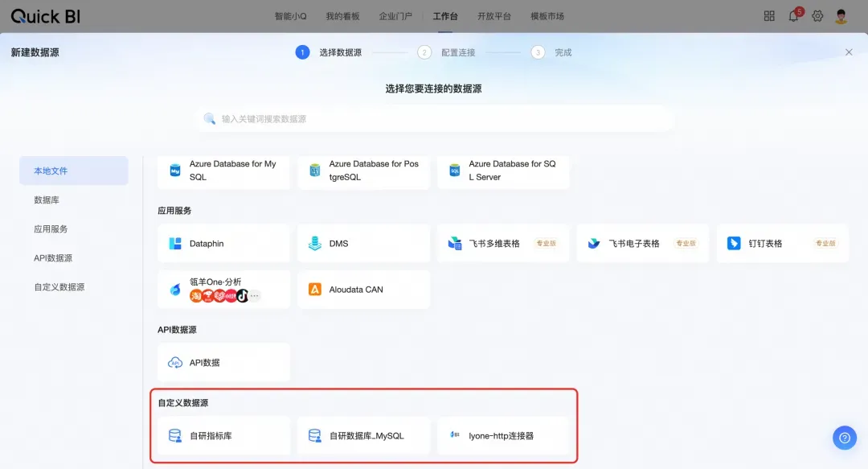Choose the Dataphin label
Viewport: 868px width, 469px height.
click(207, 244)
